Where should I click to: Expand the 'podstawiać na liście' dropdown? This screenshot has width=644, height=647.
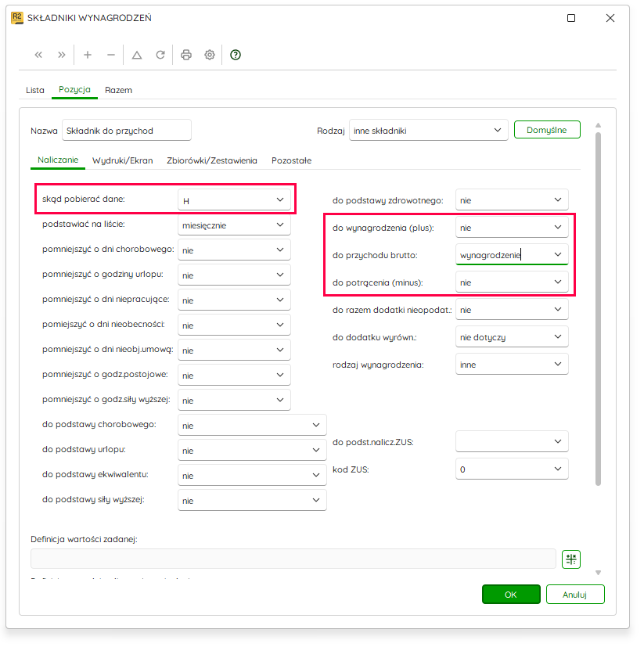tap(234, 225)
